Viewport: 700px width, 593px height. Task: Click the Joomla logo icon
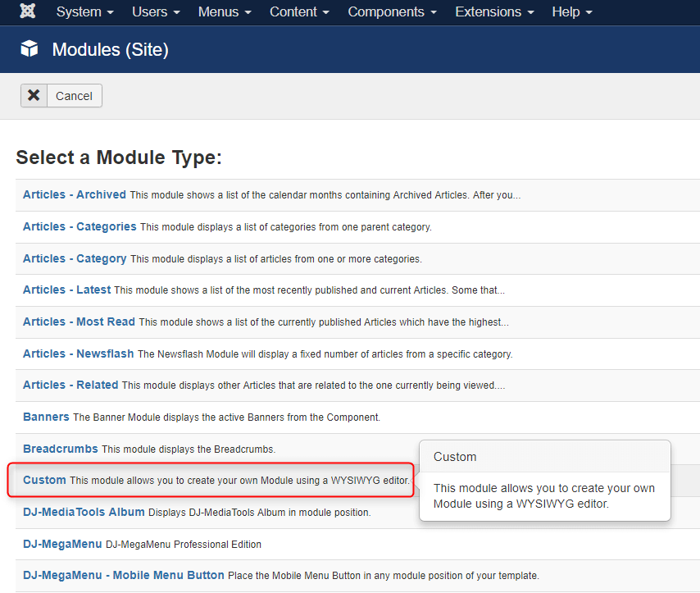point(28,11)
